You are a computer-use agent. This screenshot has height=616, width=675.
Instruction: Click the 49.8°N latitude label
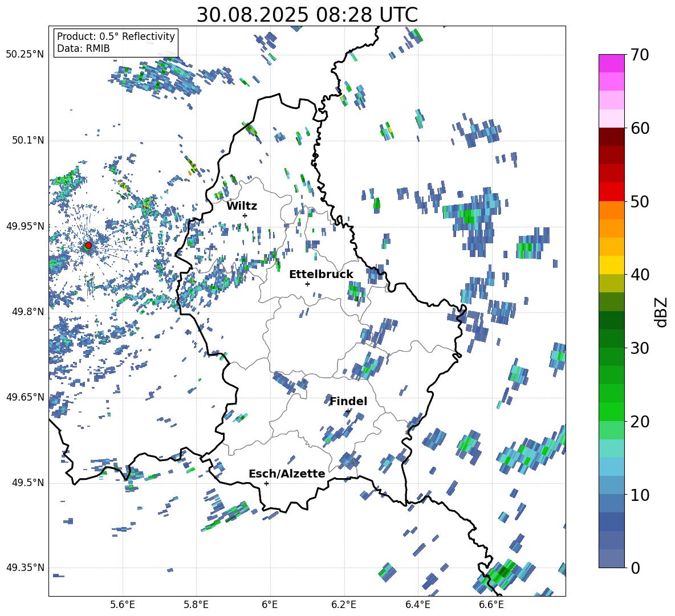27,311
